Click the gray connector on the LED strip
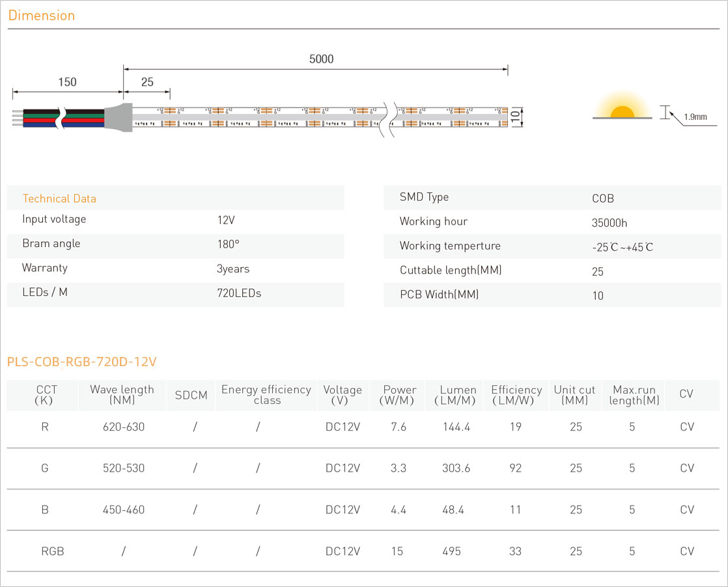The height and width of the screenshot is (587, 728). (119, 117)
